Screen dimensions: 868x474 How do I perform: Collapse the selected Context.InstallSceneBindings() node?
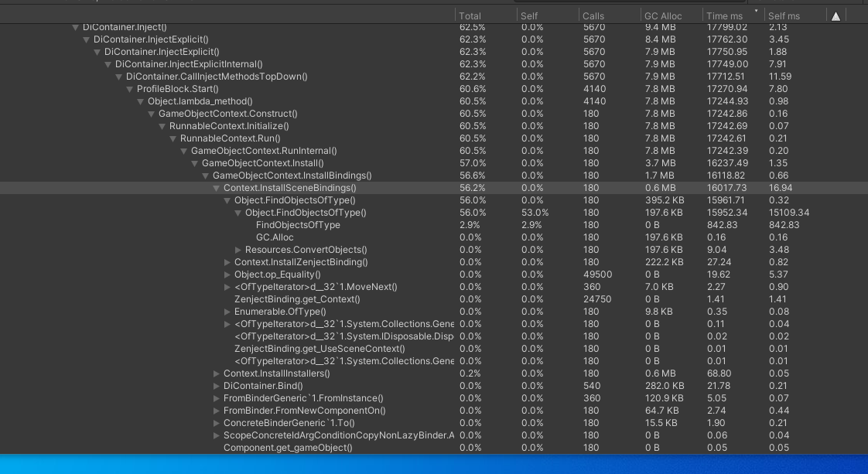217,188
